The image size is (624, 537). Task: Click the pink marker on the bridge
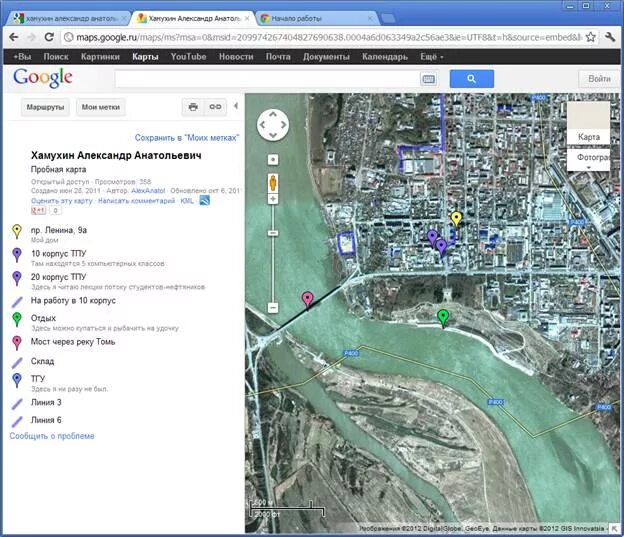click(307, 299)
